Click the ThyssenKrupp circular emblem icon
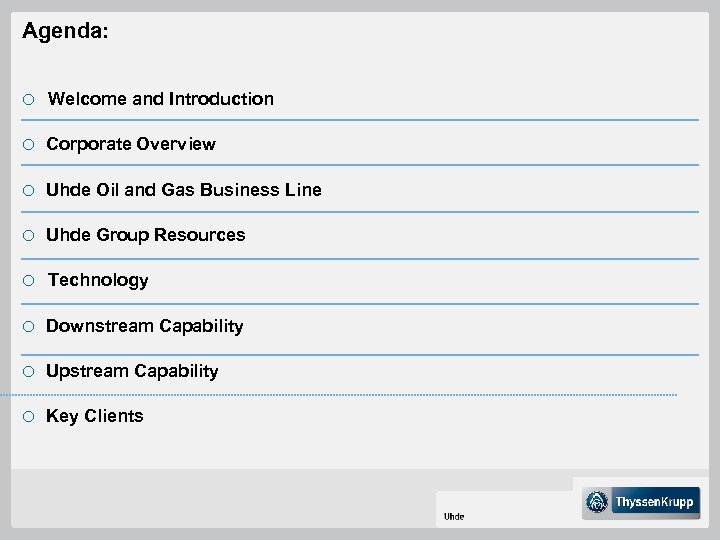720x540 pixels. (x=598, y=503)
